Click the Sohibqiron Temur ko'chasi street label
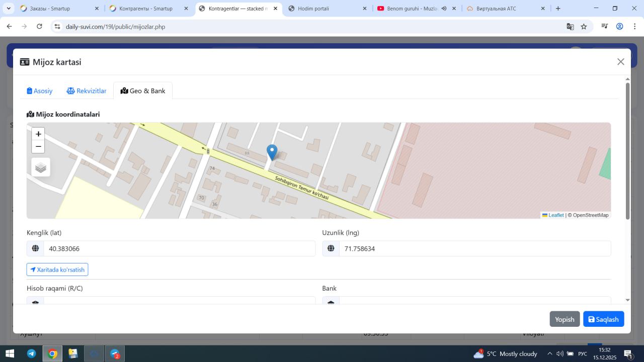The height and width of the screenshot is (362, 644). point(301,188)
